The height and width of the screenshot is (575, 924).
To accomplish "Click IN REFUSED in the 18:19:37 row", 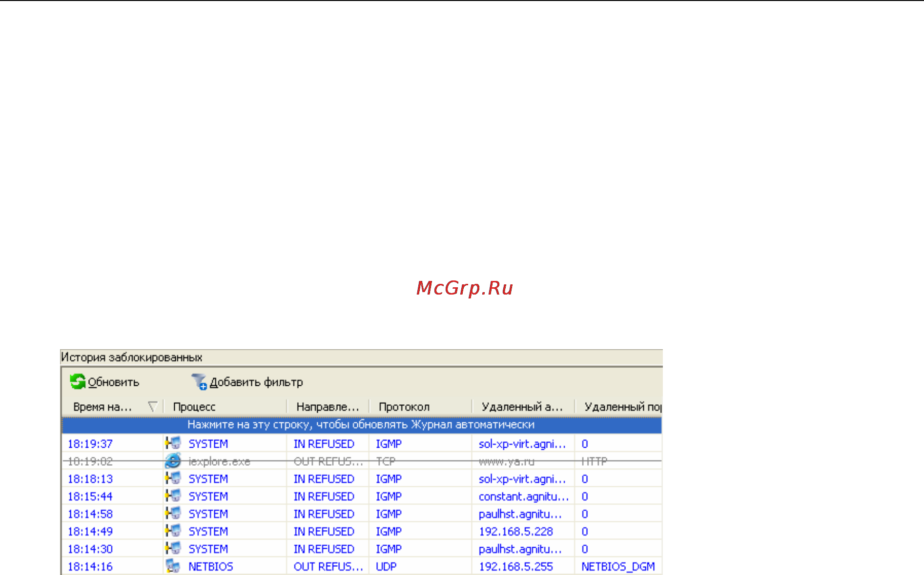I will pyautogui.click(x=324, y=444).
